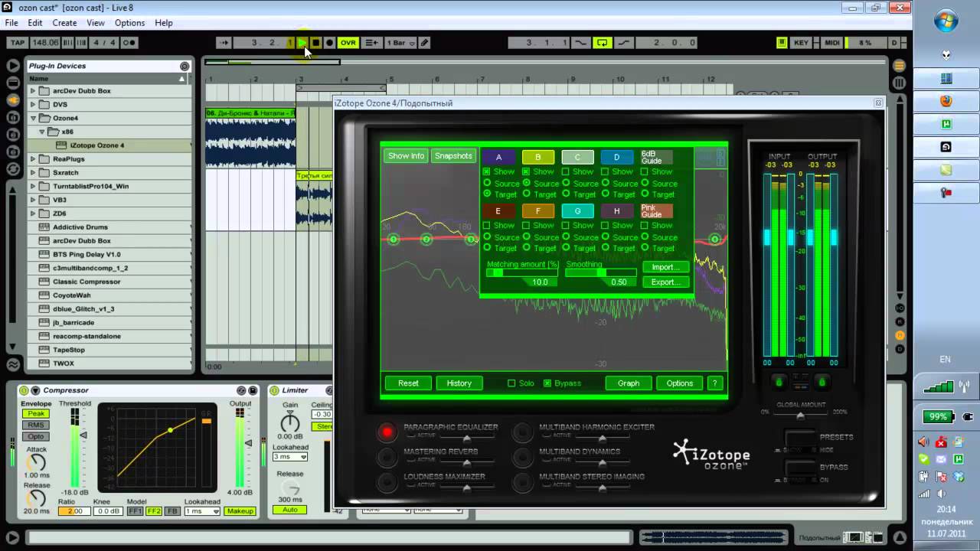Collapse the Ozone4 folder
Screen dimensions: 980x551
click(x=33, y=119)
